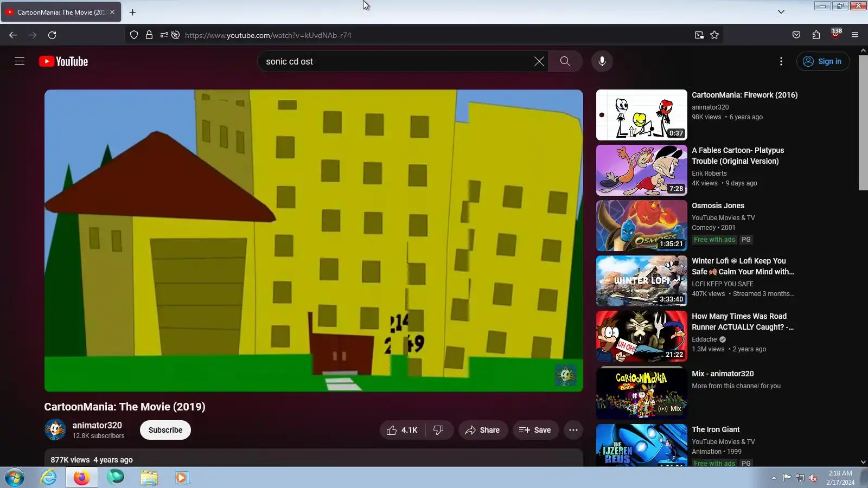Go to YouTube home via logo
868x488 pixels.
(x=63, y=61)
